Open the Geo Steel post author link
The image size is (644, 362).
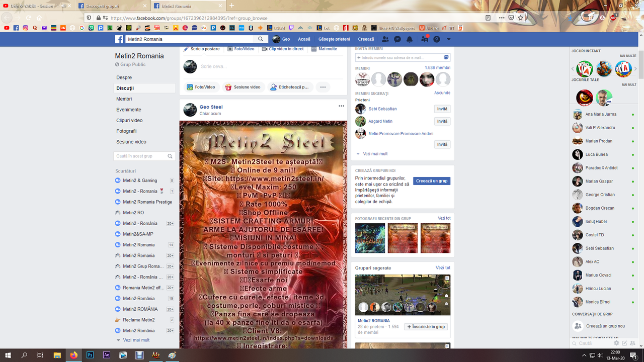pyautogui.click(x=211, y=107)
